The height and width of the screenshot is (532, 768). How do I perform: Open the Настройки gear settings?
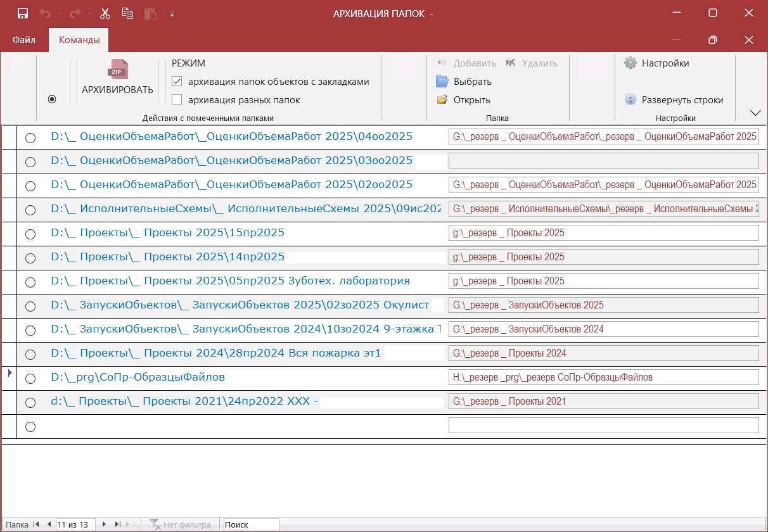point(630,63)
